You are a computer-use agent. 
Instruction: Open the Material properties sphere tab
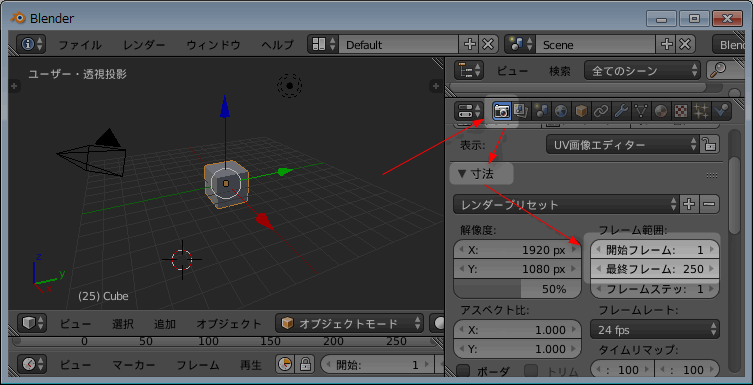click(x=661, y=111)
